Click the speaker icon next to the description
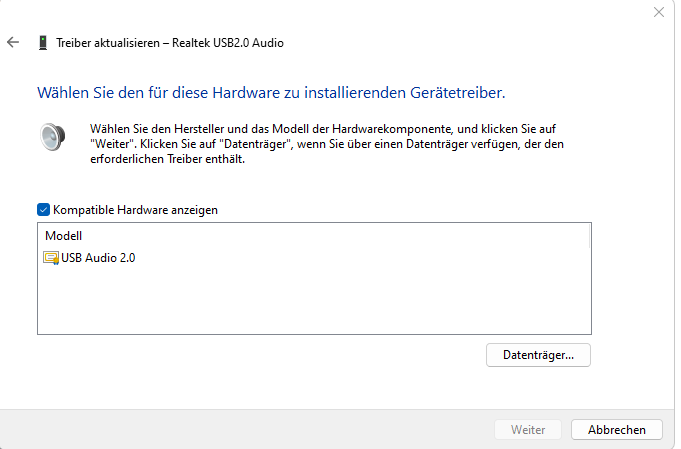Image resolution: width=681 pixels, height=449 pixels. click(53, 137)
